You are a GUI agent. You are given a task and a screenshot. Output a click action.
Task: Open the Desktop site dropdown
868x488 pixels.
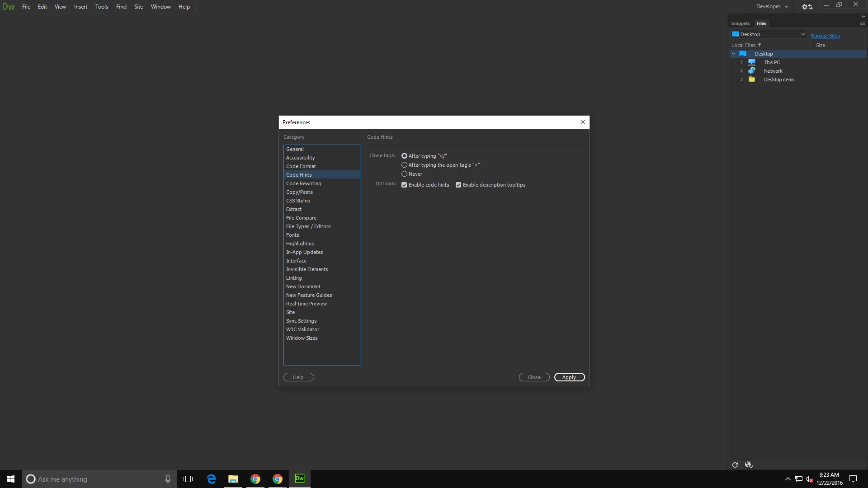pyautogui.click(x=769, y=34)
